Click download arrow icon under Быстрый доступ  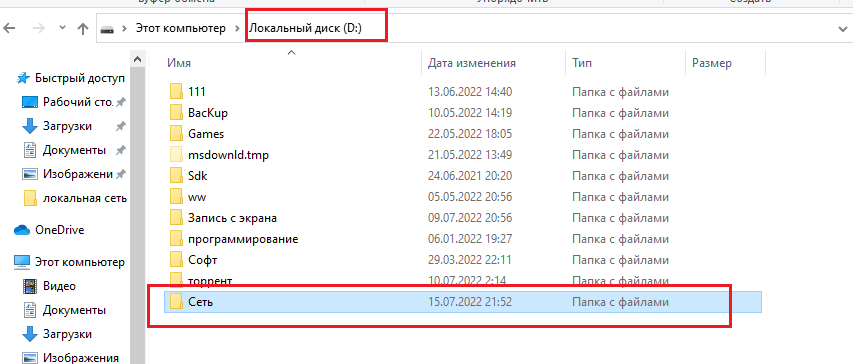[x=29, y=126]
